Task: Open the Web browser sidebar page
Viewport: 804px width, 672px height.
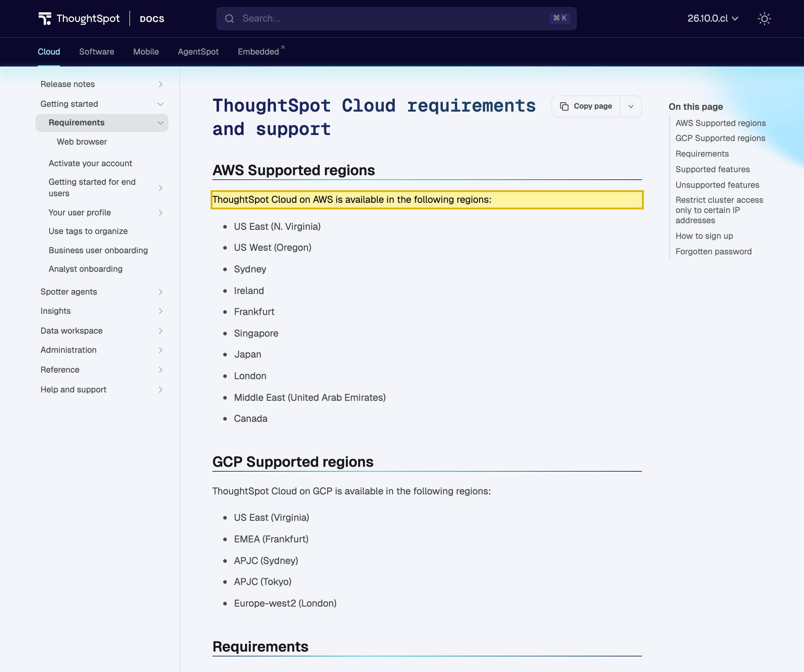Action: click(x=82, y=142)
